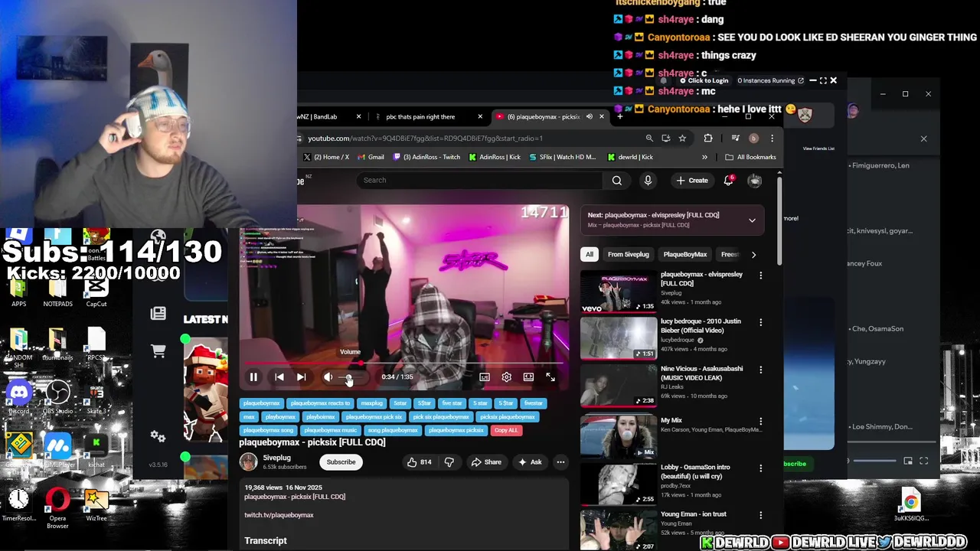
Task: Toggle subtitles on the video player
Action: coord(485,377)
